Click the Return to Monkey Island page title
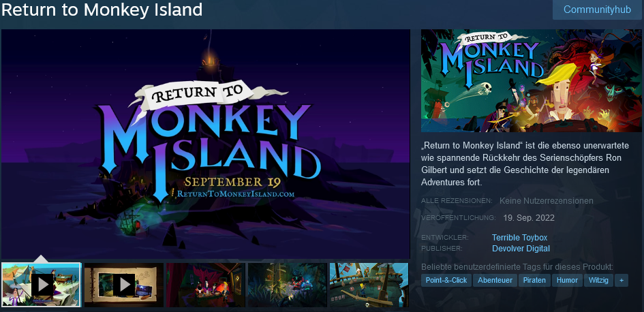Image resolution: width=644 pixels, height=312 pixels. [102, 10]
